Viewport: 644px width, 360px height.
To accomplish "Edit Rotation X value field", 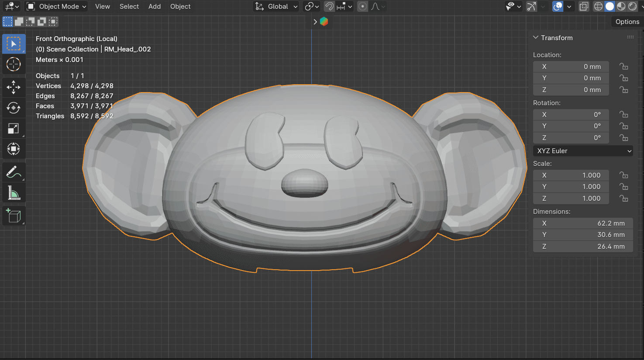I will [x=571, y=115].
